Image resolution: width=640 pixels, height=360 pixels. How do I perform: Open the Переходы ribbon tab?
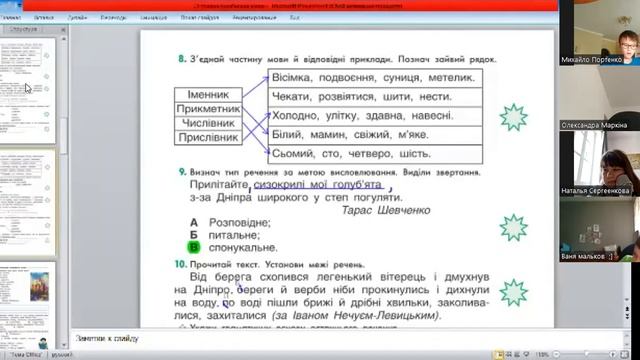[x=113, y=18]
